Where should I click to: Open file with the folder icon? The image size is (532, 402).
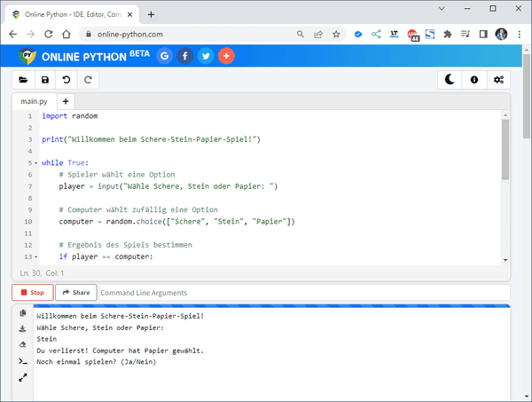tap(23, 80)
